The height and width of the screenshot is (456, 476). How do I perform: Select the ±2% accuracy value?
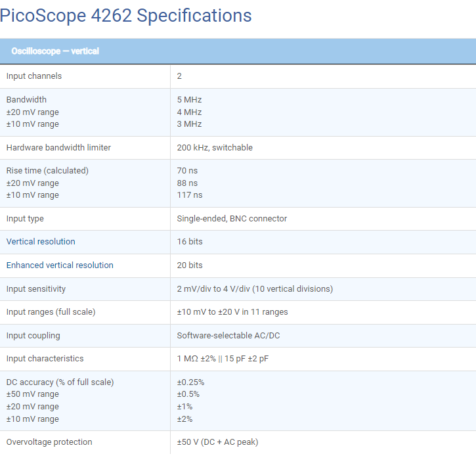click(184, 419)
